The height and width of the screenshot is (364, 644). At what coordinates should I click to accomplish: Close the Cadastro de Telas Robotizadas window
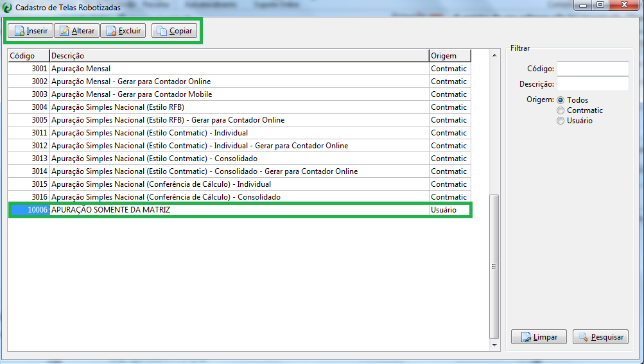pos(624,5)
